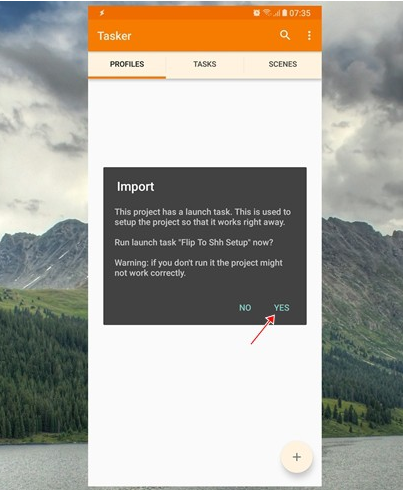Decline the launch task with NO
Image resolution: width=403 pixels, height=490 pixels.
245,307
